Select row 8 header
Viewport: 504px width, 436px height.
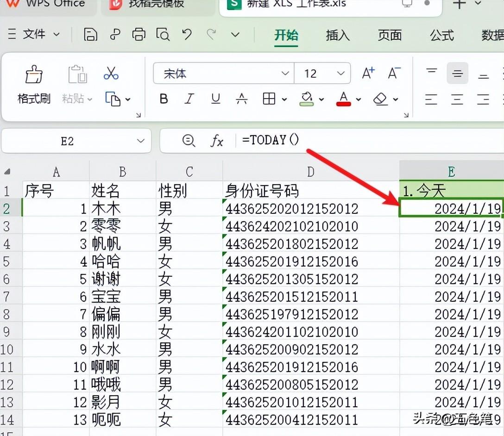click(x=10, y=314)
